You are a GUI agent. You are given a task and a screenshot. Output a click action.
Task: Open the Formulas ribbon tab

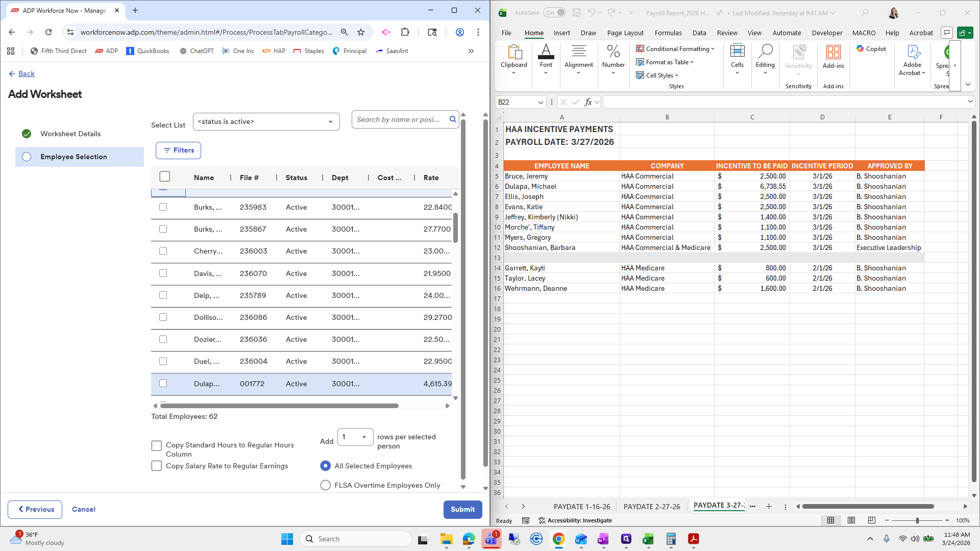tap(668, 33)
